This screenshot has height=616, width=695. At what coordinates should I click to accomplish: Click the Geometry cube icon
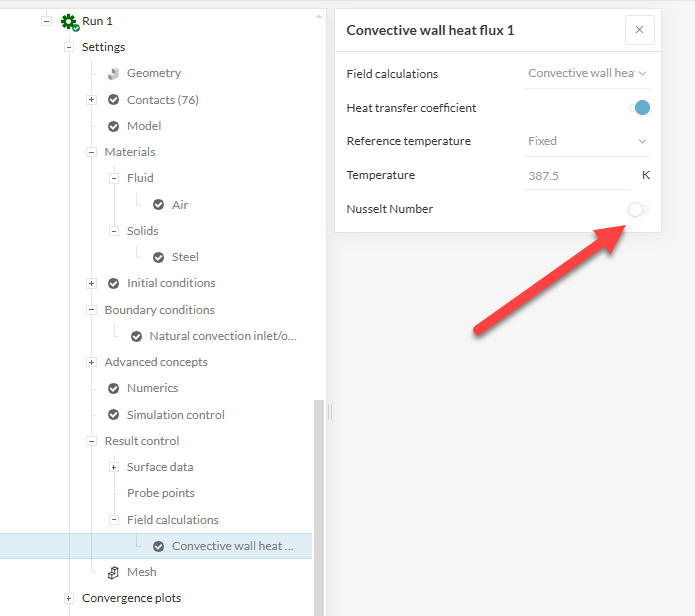[113, 73]
